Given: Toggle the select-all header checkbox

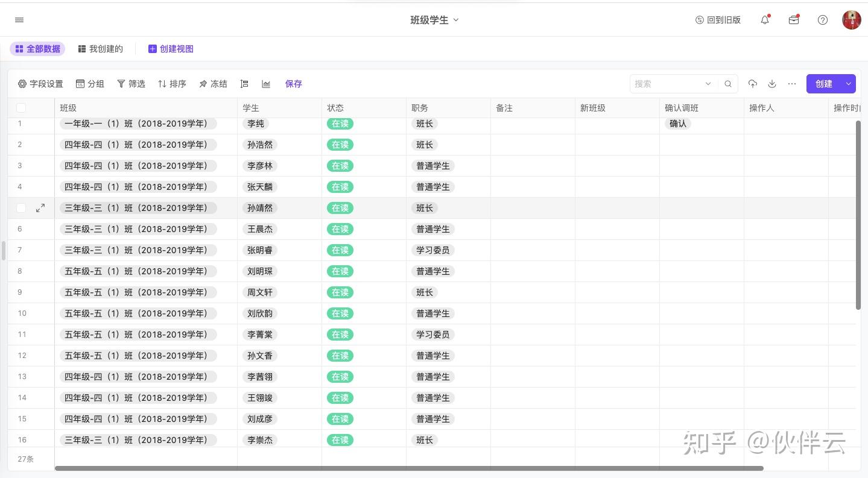Looking at the screenshot, I should click(21, 108).
